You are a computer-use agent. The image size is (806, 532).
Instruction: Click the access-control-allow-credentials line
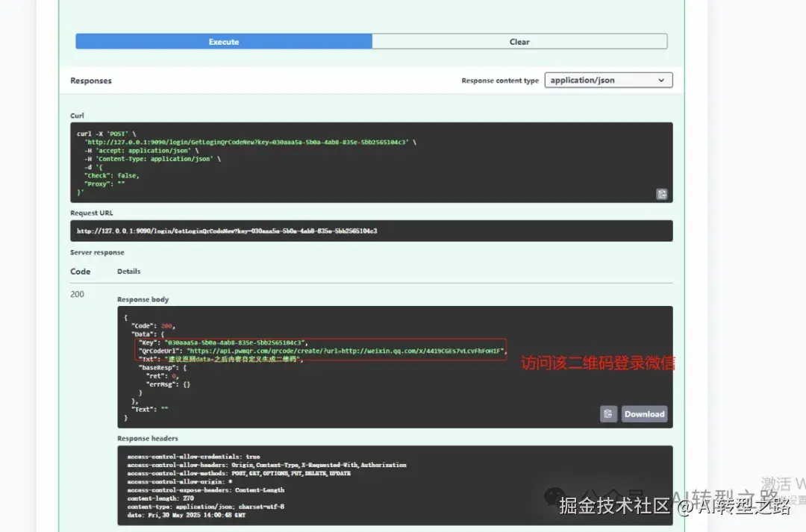coord(193,457)
